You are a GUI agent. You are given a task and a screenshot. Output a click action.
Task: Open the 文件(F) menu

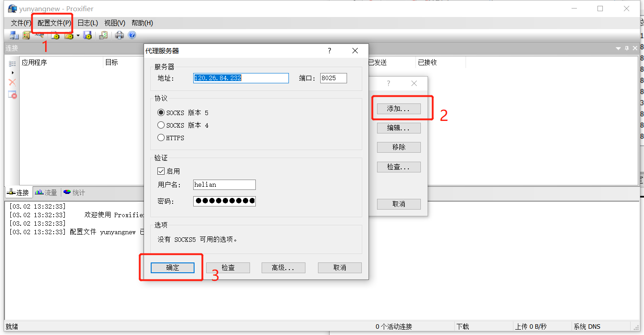(21, 23)
